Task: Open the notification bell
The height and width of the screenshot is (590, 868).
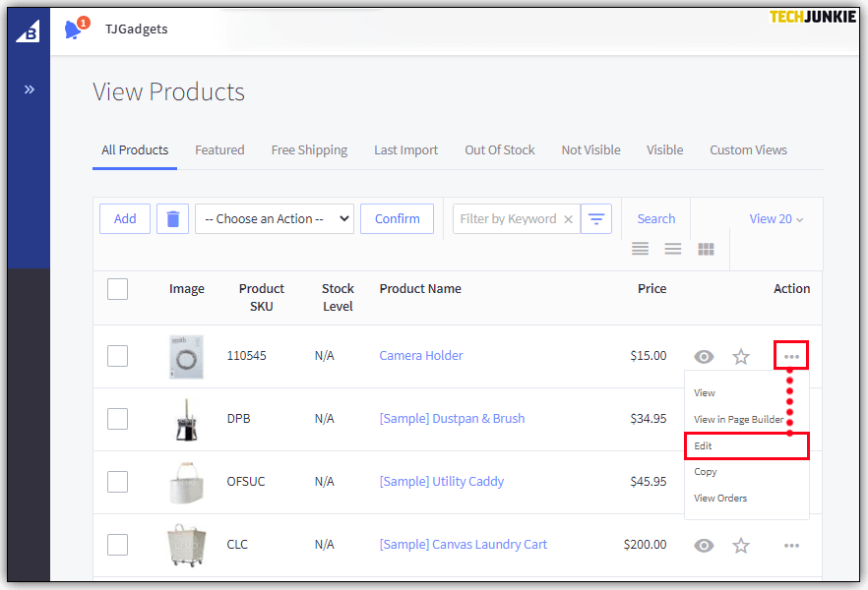Action: (x=74, y=29)
